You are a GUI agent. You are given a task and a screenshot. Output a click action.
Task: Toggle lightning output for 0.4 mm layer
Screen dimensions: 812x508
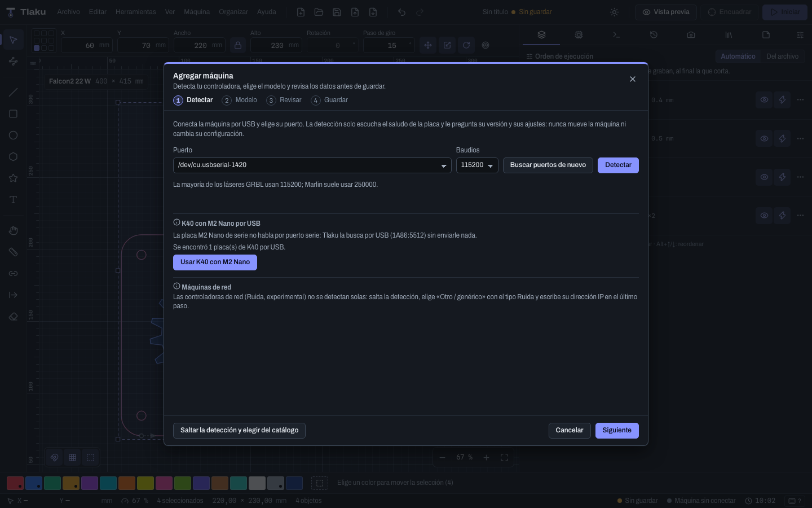tap(782, 100)
